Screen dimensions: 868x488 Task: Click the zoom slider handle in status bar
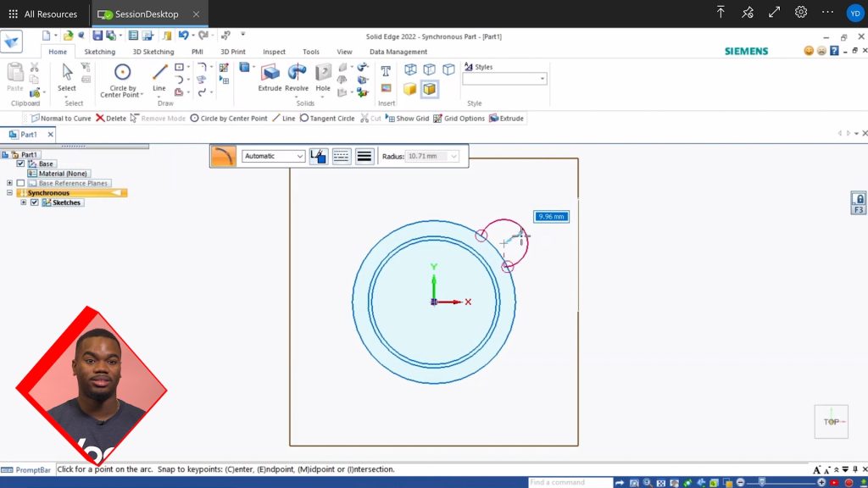tap(762, 482)
